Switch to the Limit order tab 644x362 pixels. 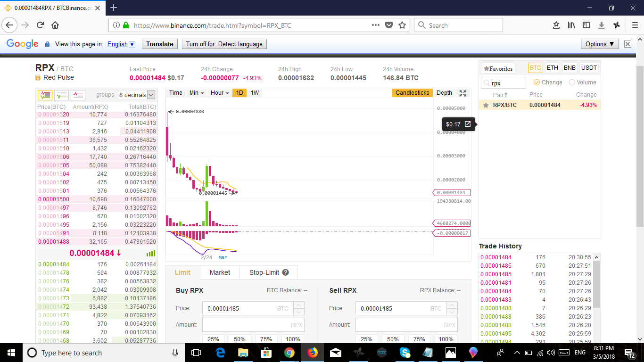[182, 272]
